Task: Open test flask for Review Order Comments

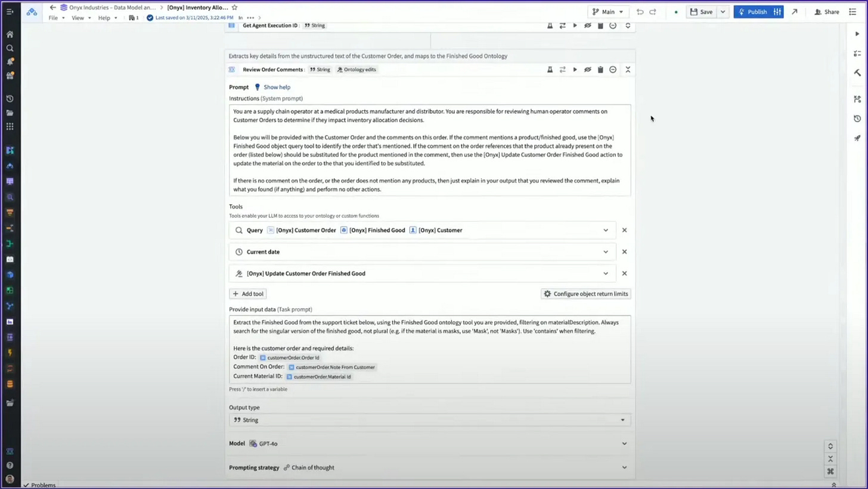Action: 550,70
